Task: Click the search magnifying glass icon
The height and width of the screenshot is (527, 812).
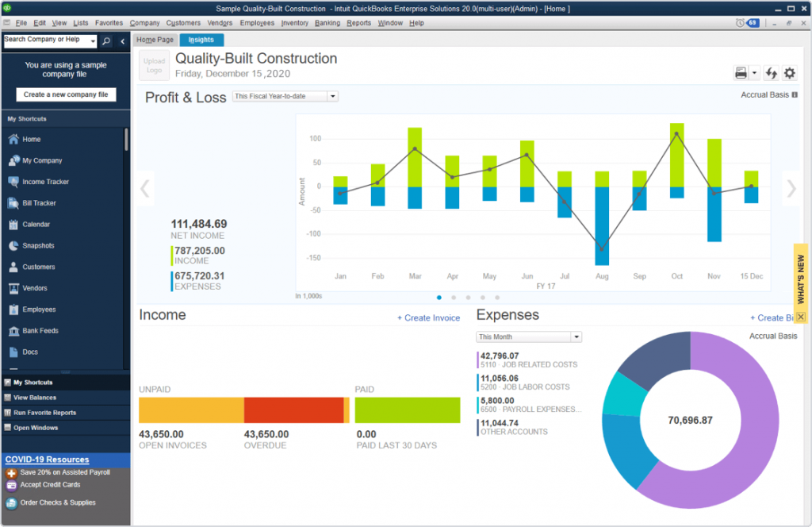Action: tap(105, 40)
